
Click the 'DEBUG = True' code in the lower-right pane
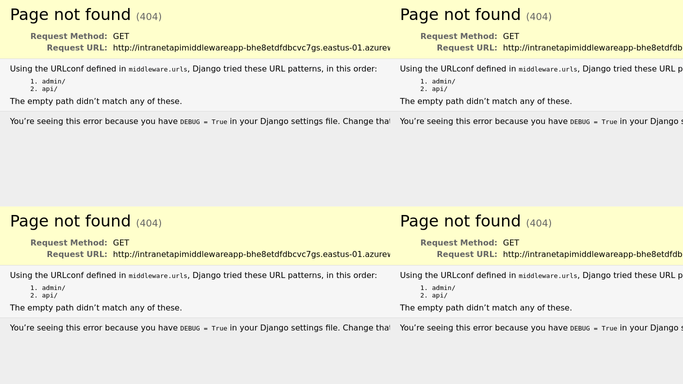[593, 328]
